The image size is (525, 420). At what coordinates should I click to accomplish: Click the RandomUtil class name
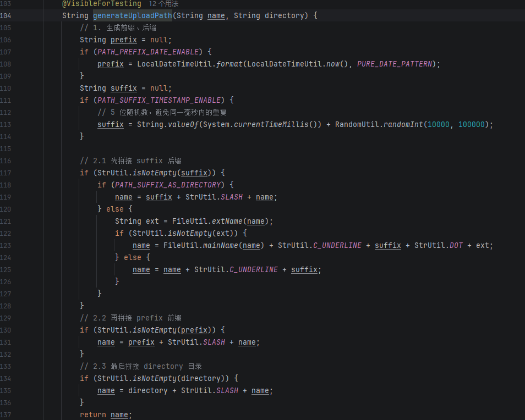[x=357, y=124]
